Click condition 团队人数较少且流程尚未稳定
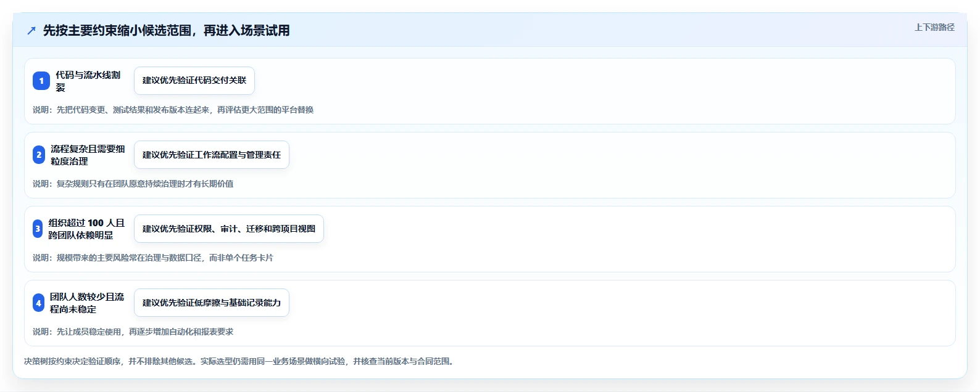 [87, 303]
